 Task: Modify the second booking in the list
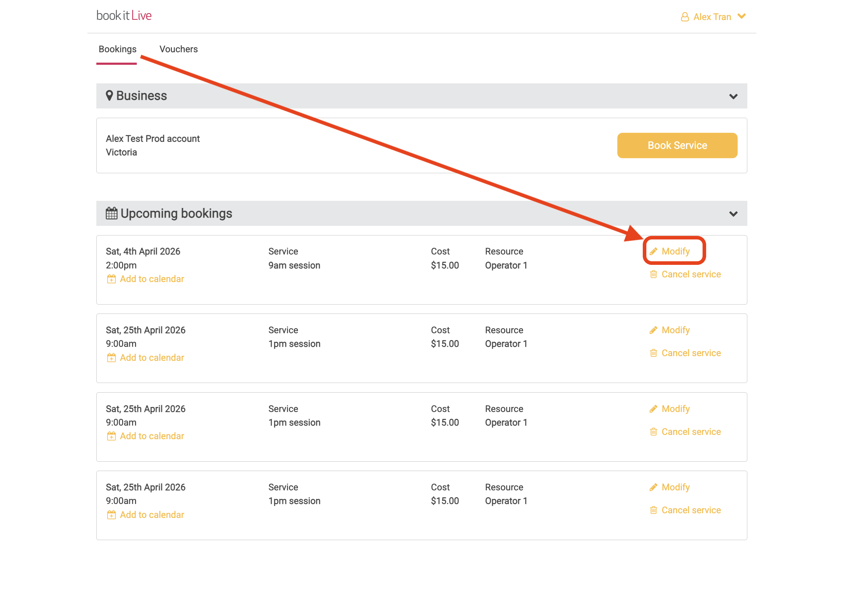click(x=675, y=330)
